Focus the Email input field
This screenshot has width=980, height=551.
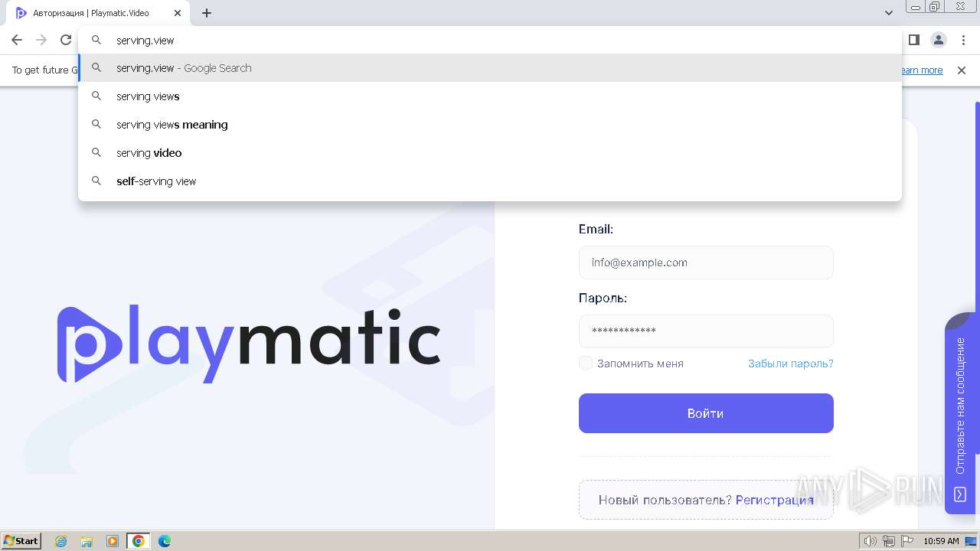706,262
